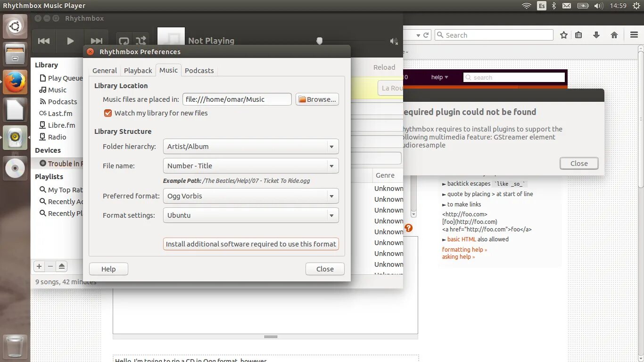644x362 pixels.
Task: Open Play Queue in Library sidebar
Action: click(x=60, y=78)
